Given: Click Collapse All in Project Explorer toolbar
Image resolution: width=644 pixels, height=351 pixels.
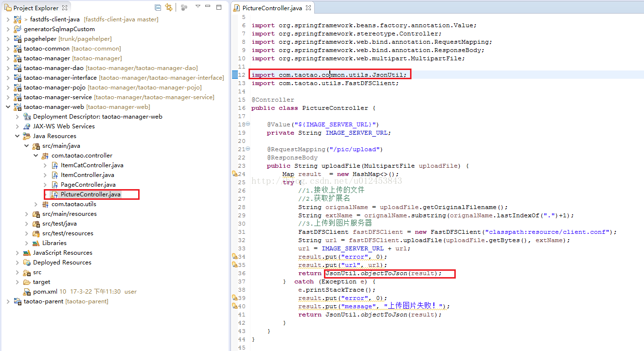Looking at the screenshot, I should point(158,7).
